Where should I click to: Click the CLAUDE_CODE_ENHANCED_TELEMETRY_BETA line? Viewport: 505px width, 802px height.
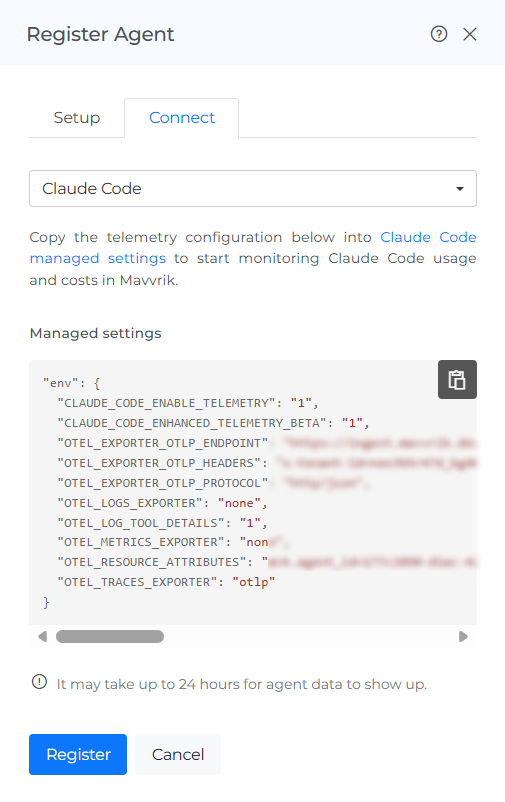(213, 423)
